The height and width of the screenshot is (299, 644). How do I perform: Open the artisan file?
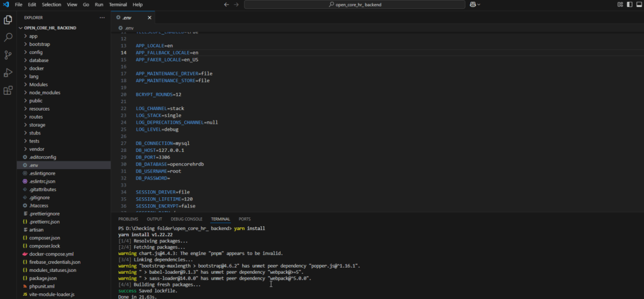[64, 230]
